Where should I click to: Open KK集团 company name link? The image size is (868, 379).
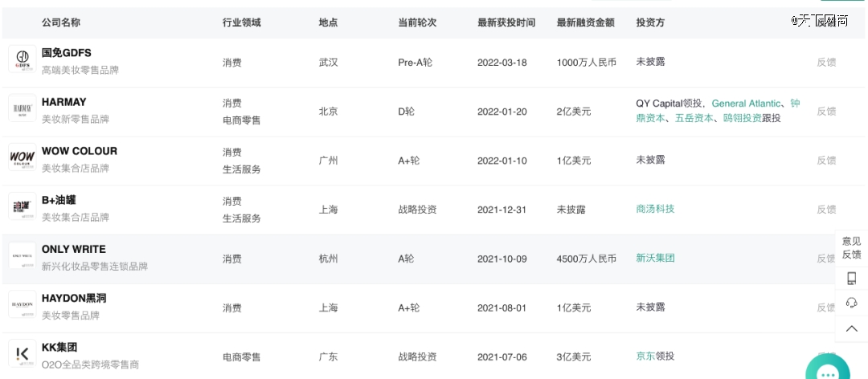point(59,348)
